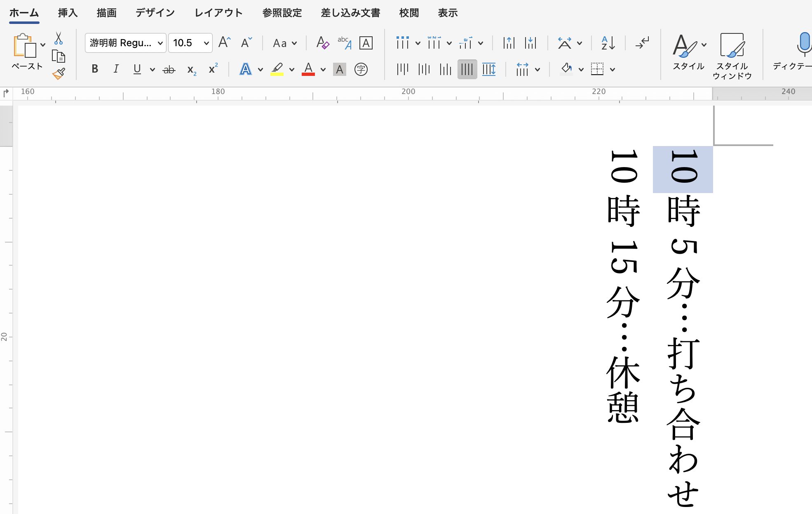The width and height of the screenshot is (812, 514).
Task: Open the 校閲 (Review) tab
Action: pos(409,13)
